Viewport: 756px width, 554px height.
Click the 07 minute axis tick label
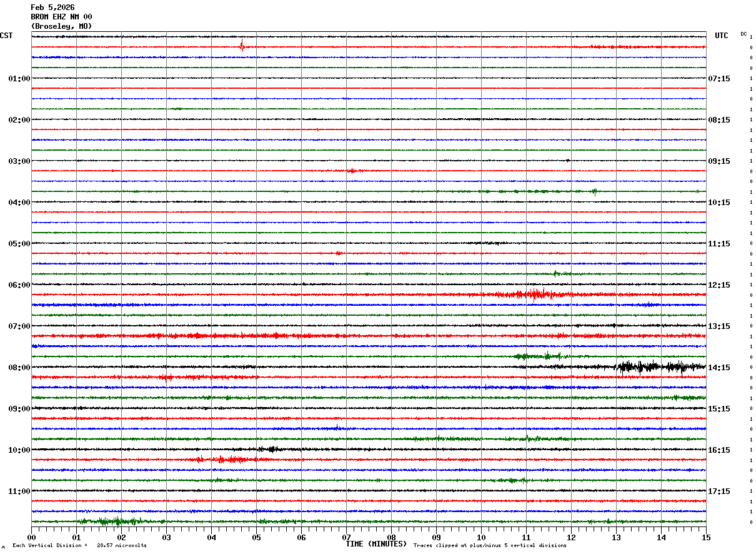[x=346, y=537]
